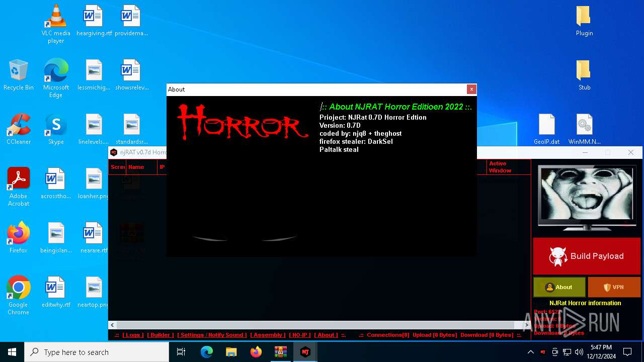Click the Screen column header
The image size is (644, 362).
click(118, 167)
